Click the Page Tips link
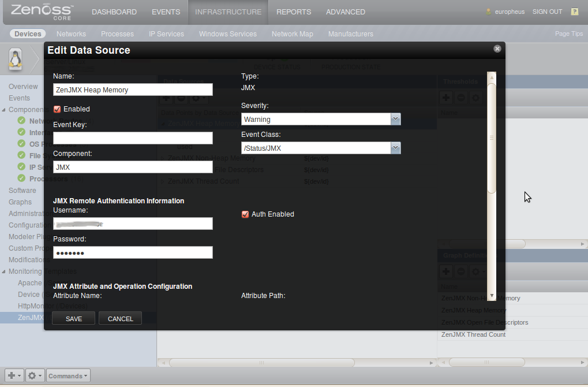This screenshot has width=588, height=387. click(569, 34)
